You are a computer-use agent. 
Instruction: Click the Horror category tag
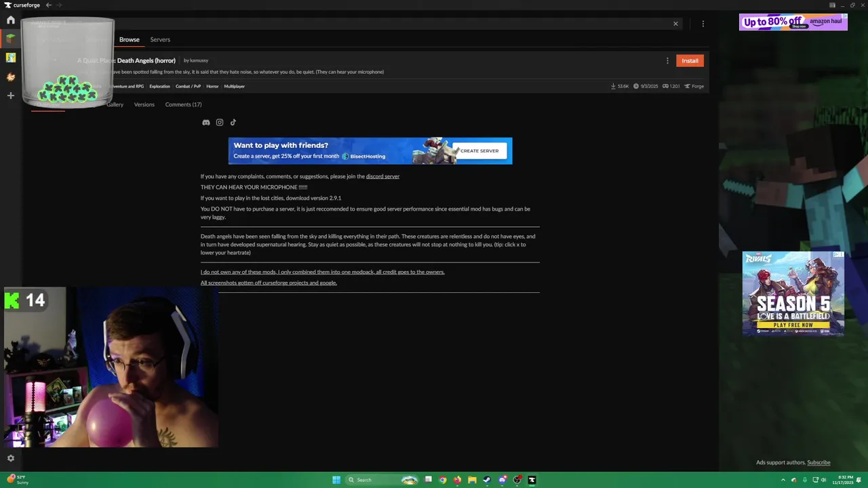[x=212, y=86]
